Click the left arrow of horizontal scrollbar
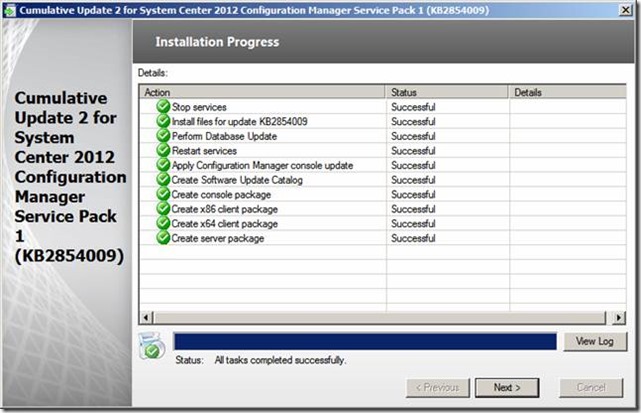Image resolution: width=641 pixels, height=413 pixels. click(x=146, y=318)
